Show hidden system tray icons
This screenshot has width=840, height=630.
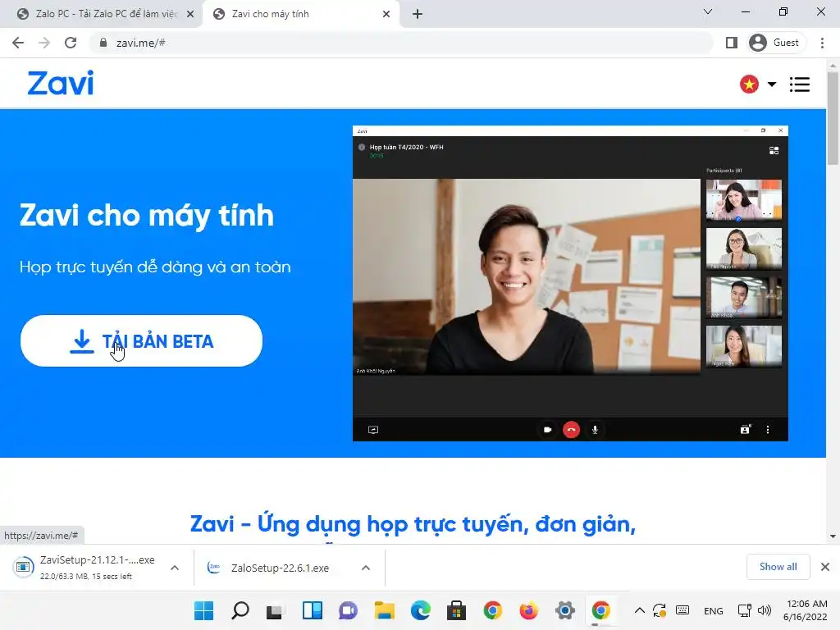click(639, 610)
